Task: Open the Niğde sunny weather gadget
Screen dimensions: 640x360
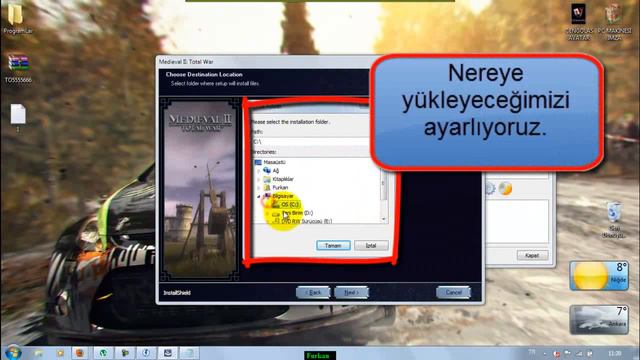Action: (x=599, y=276)
